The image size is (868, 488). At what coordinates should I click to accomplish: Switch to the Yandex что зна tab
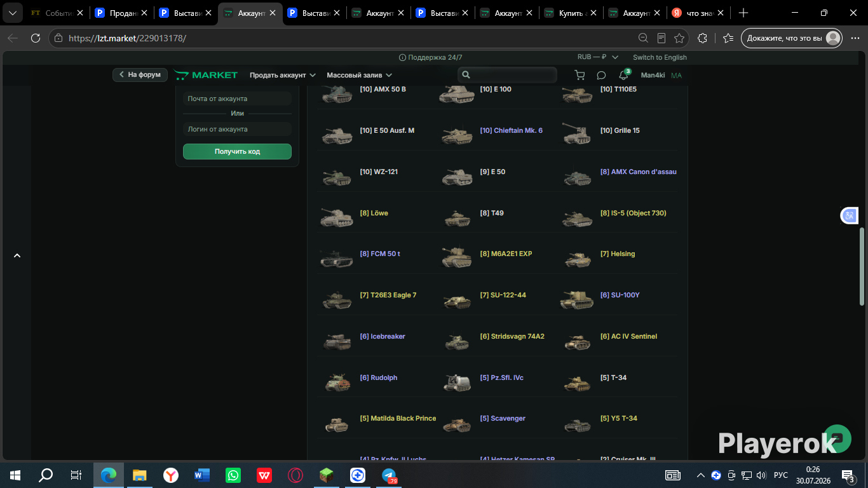pos(698,13)
